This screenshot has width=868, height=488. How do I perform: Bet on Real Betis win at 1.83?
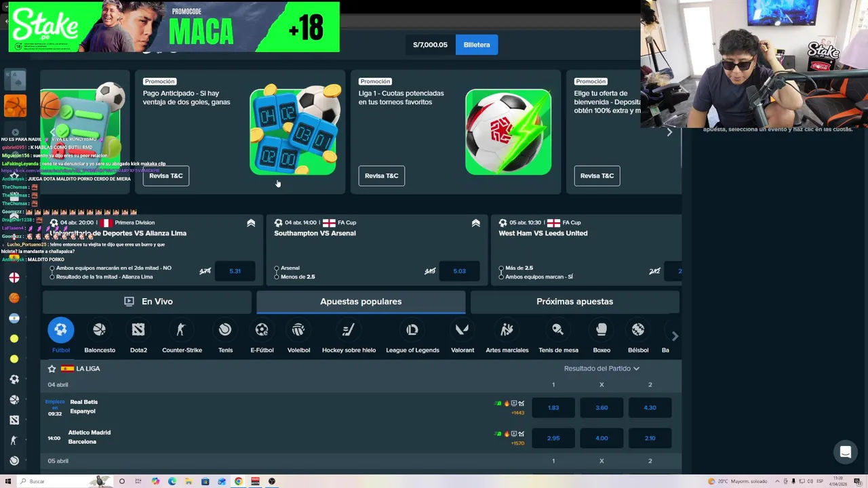553,407
